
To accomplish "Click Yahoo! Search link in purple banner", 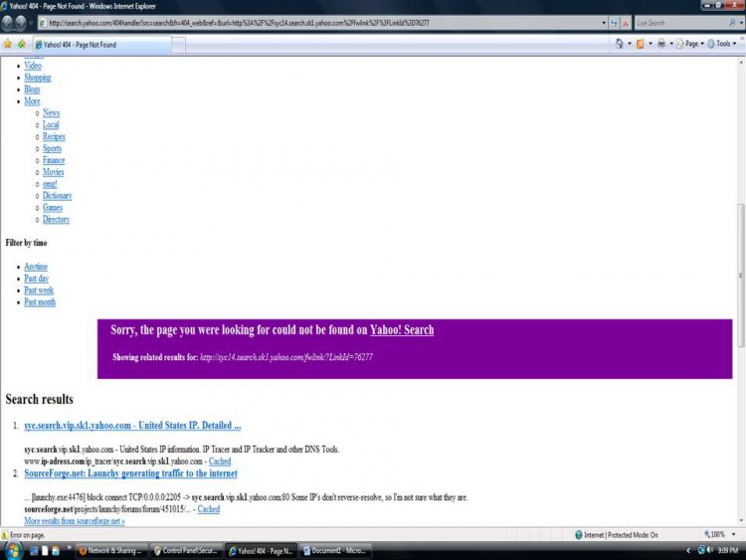I will click(x=402, y=330).
